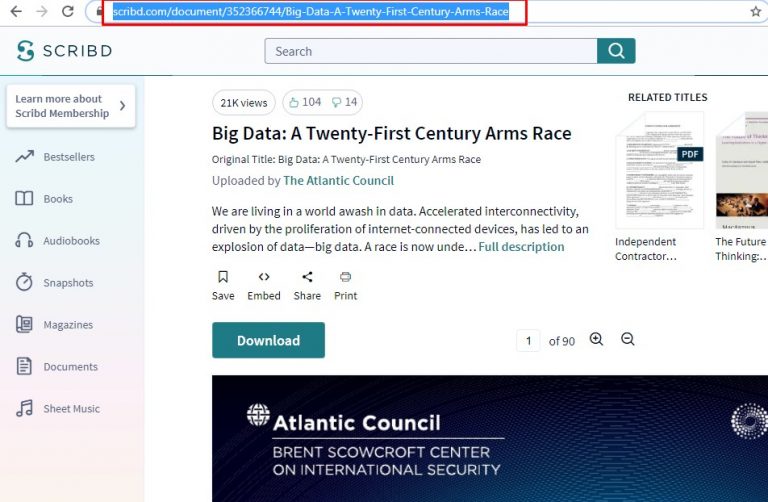
Task: Bookmark page with the star icon
Action: click(x=756, y=11)
